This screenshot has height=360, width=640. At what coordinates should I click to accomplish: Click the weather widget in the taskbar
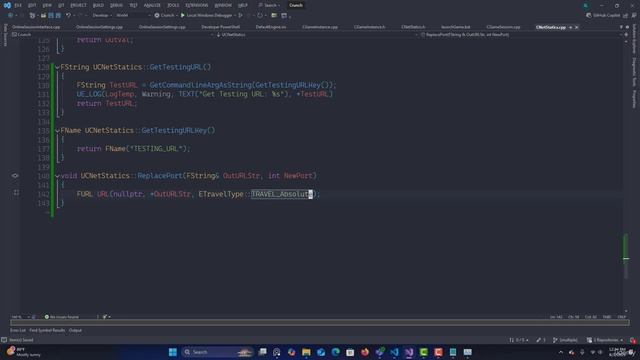point(24,352)
